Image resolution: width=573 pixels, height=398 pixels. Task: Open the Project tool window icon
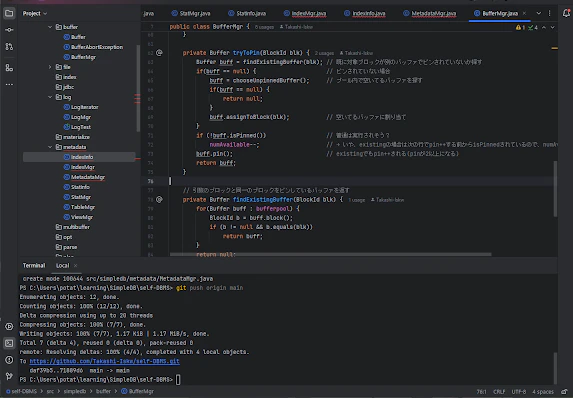(x=9, y=14)
